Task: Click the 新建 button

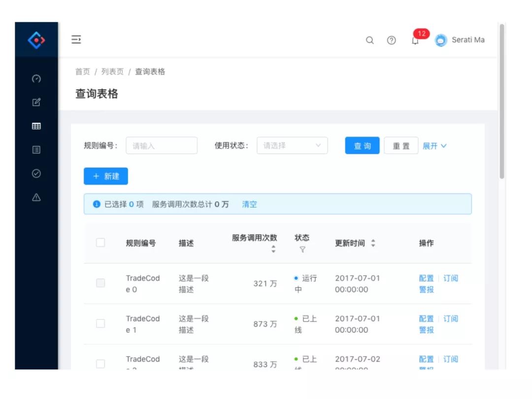Action: (x=105, y=176)
